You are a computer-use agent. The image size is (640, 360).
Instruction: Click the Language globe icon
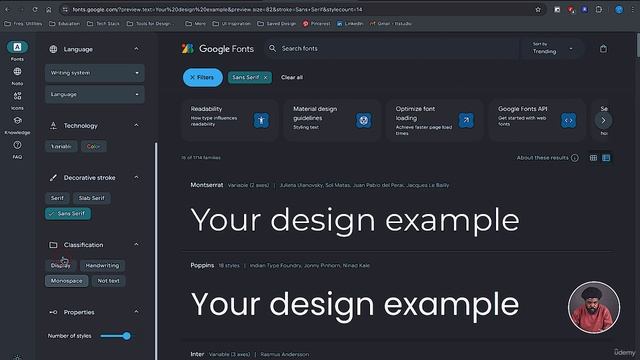pyautogui.click(x=53, y=49)
